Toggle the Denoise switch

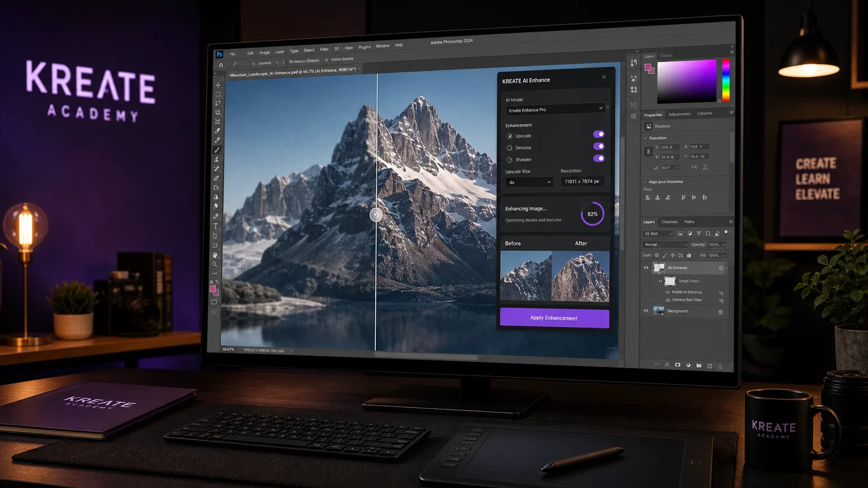(599, 146)
